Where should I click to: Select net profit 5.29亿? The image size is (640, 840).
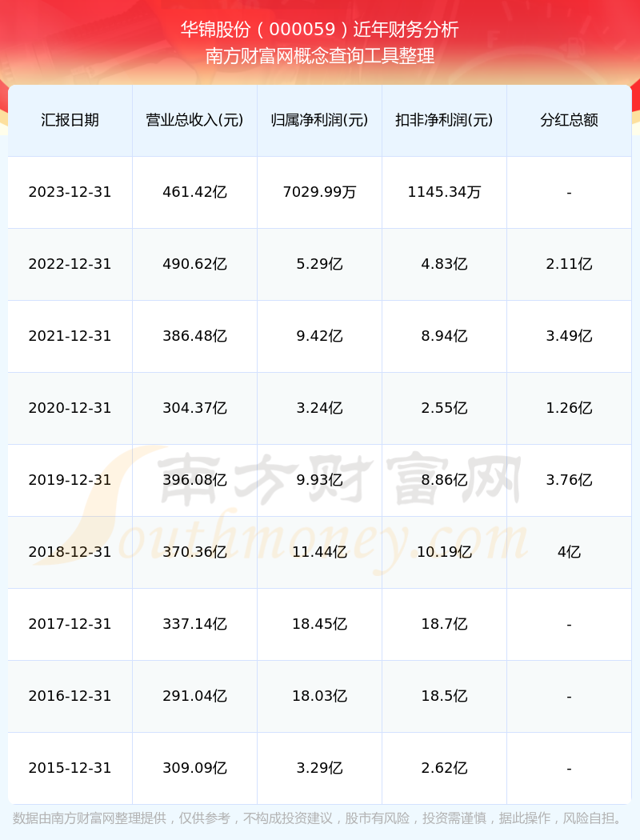(320, 264)
